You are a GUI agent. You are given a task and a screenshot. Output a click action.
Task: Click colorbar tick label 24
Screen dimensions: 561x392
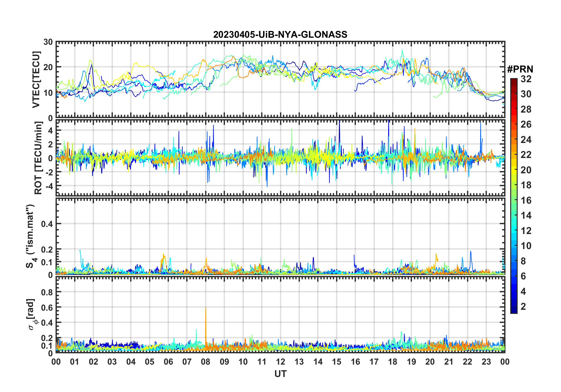pos(526,139)
